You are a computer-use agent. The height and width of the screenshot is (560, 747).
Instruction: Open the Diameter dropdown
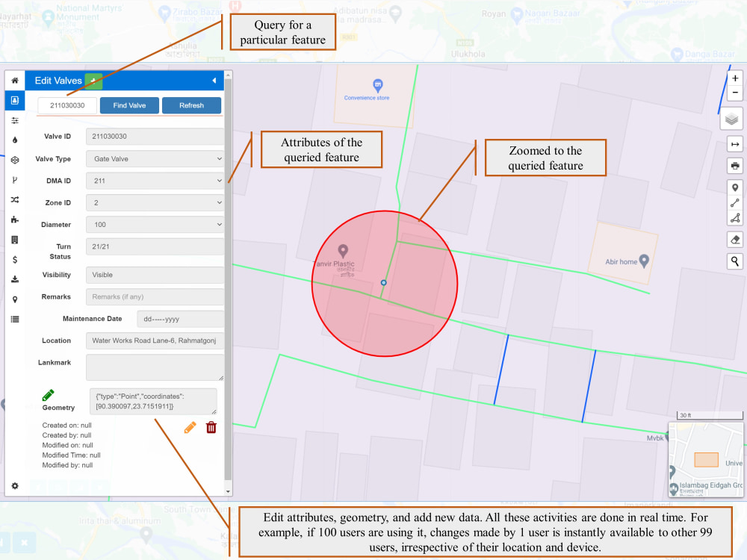155,224
